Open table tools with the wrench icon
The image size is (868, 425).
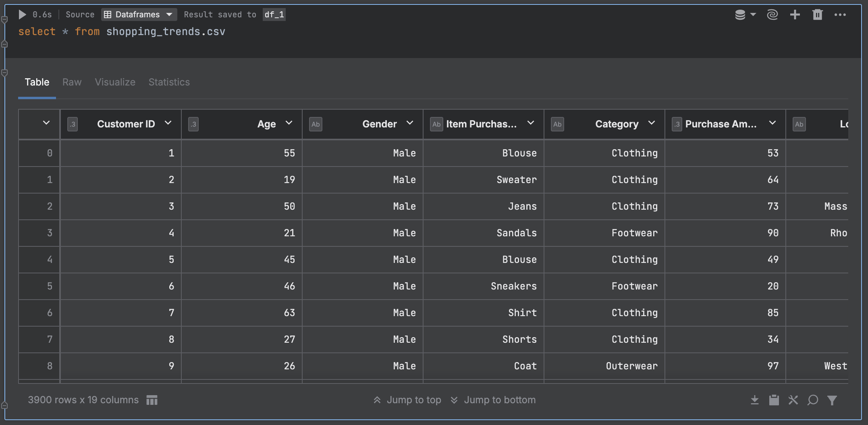coord(793,400)
